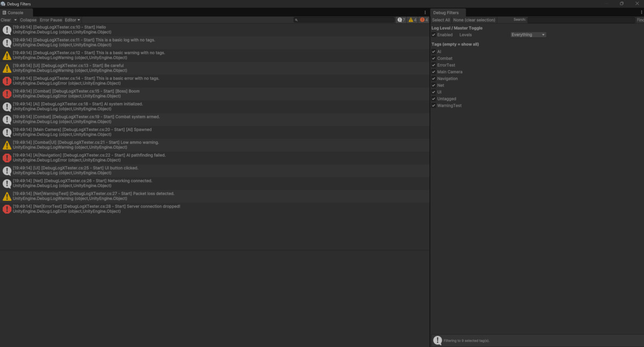Click the warning icon on 'Low ammo warning' entry

pos(6,144)
